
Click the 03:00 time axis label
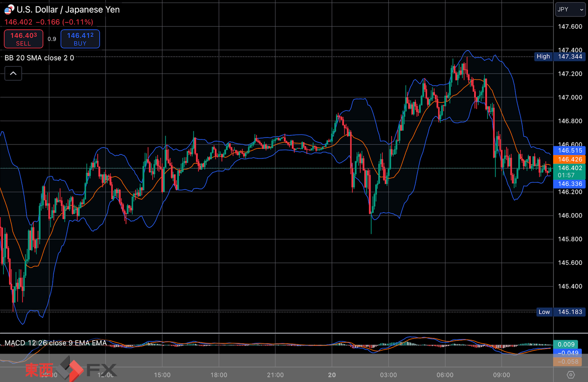pyautogui.click(x=389, y=375)
